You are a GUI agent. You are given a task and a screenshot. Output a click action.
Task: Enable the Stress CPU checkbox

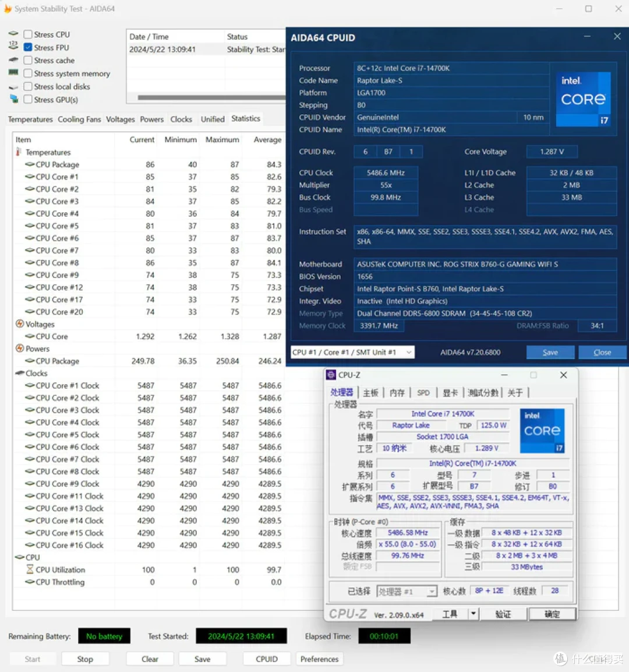tap(28, 34)
